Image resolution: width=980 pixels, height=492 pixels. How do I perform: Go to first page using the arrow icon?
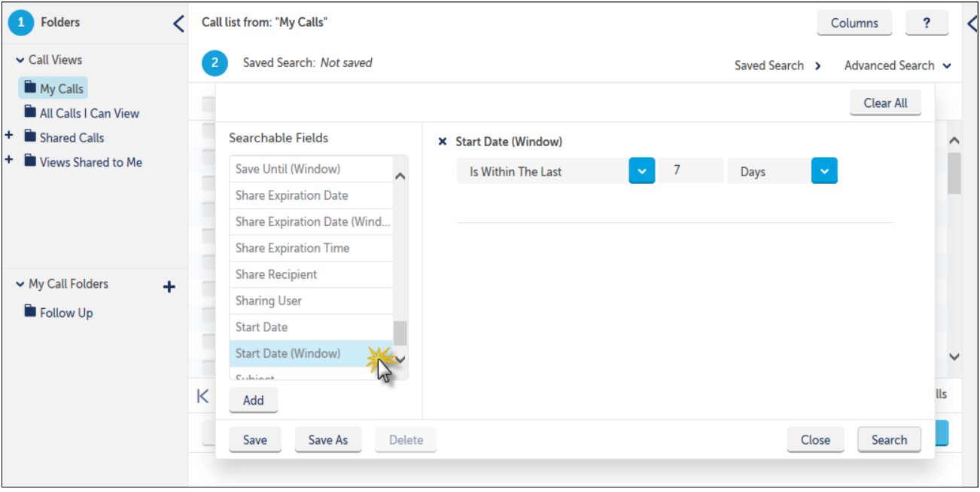click(202, 396)
